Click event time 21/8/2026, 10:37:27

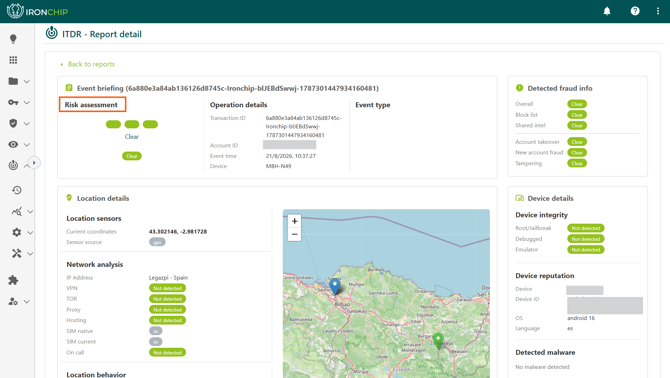point(291,156)
